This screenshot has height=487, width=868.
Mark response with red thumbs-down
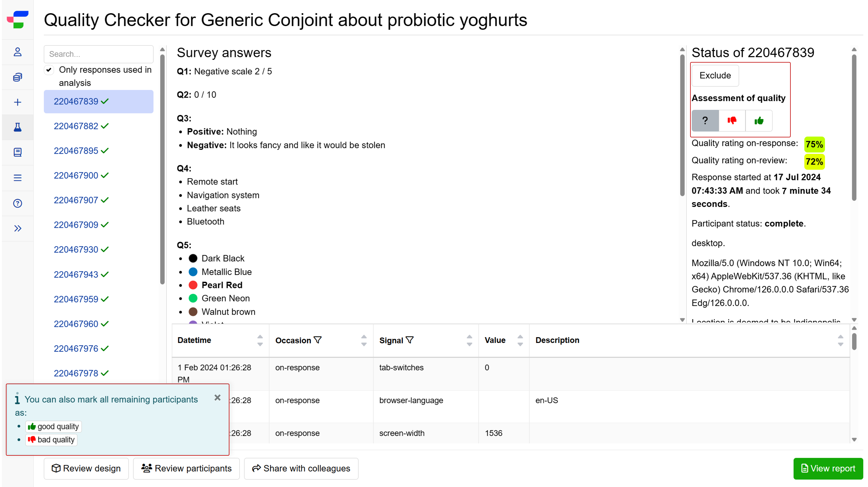(732, 121)
